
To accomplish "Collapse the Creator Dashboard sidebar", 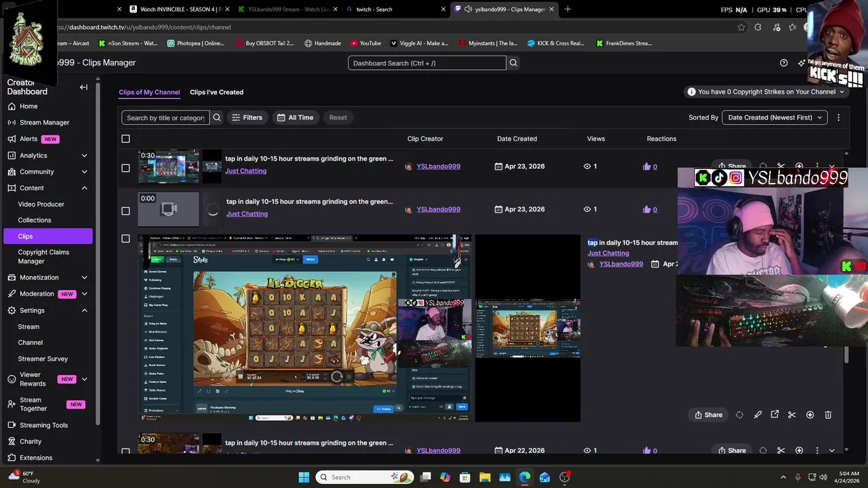I will pyautogui.click(x=83, y=87).
